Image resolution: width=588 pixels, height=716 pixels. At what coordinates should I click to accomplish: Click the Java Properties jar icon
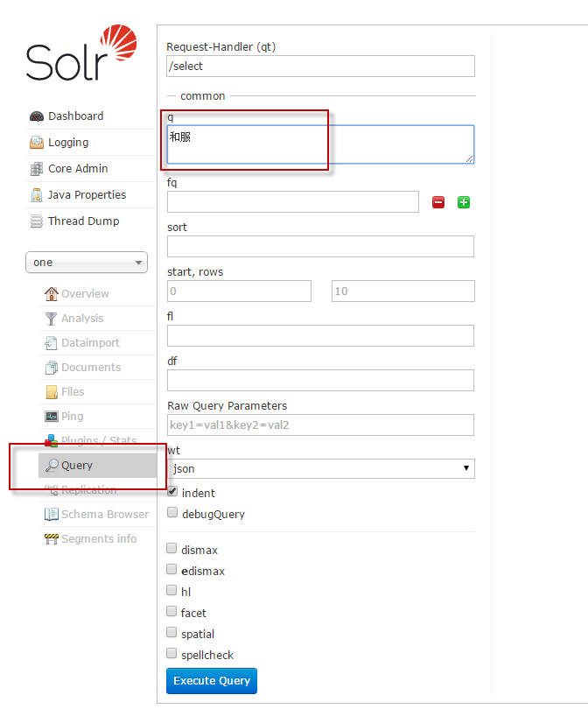coord(37,195)
